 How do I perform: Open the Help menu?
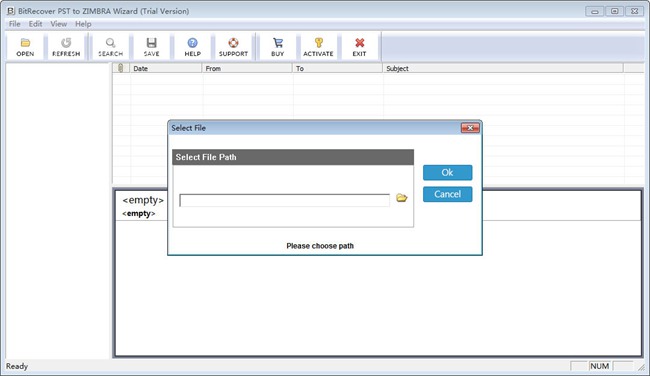tap(83, 24)
